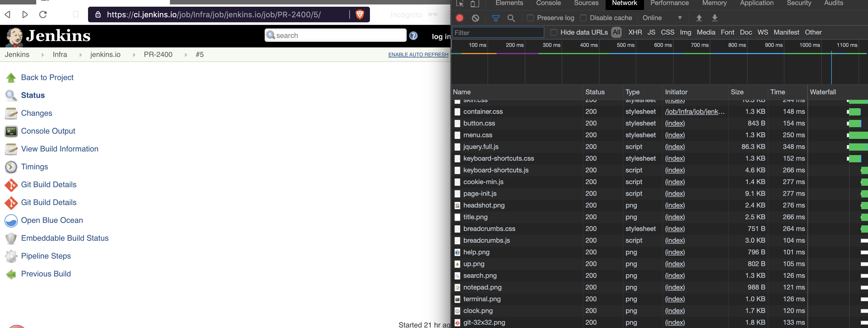Stop network recording with red button
This screenshot has height=328, width=868.
[459, 18]
